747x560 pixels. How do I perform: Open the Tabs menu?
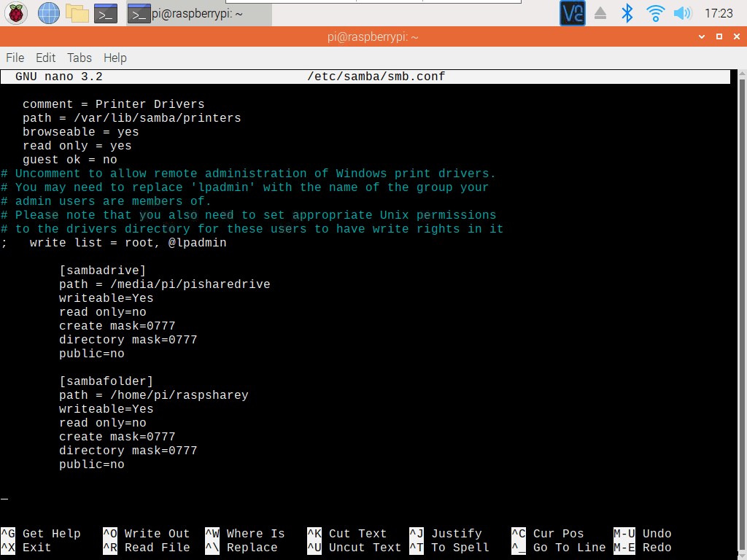tap(79, 58)
